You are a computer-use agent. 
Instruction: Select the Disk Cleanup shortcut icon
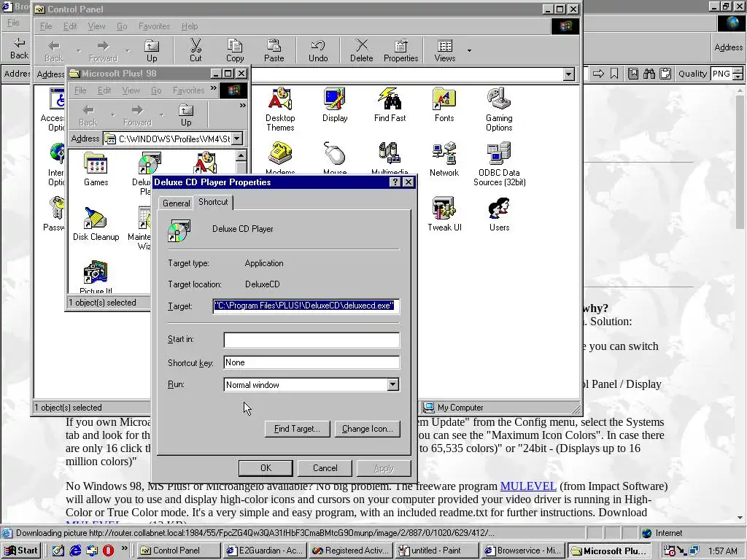[96, 224]
